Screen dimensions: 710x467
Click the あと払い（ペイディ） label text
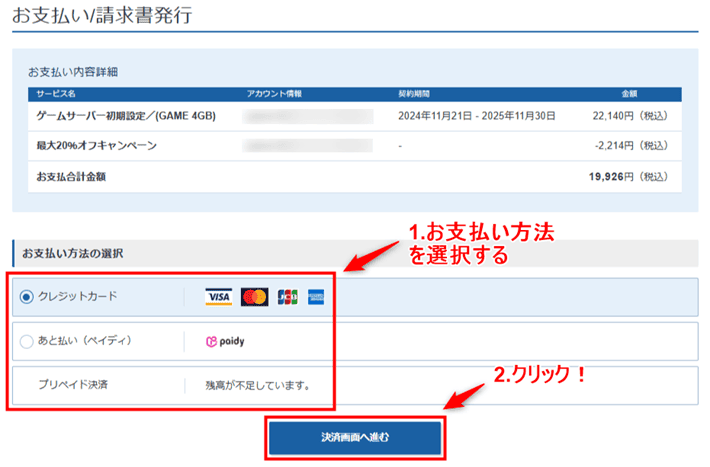tap(85, 341)
